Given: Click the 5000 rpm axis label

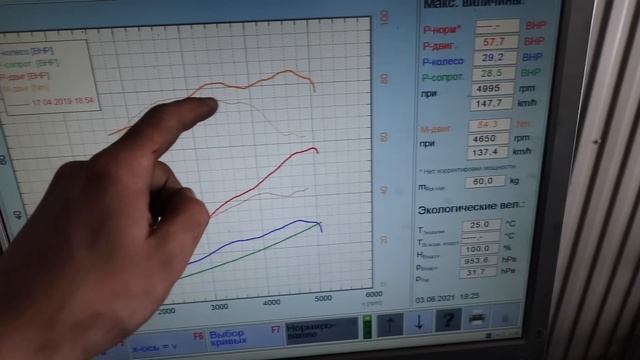Looking at the screenshot, I should pos(323,299).
